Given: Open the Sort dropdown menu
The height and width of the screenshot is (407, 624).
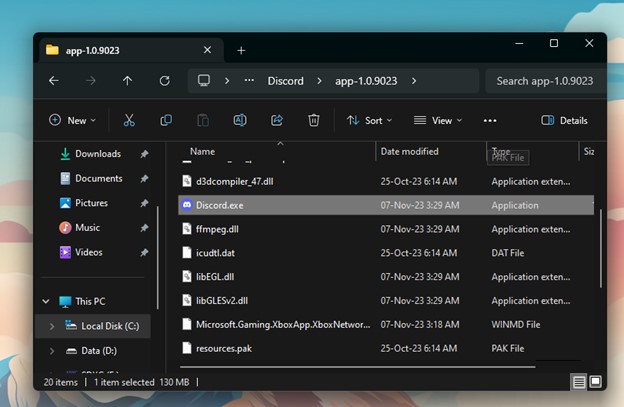Looking at the screenshot, I should (368, 120).
